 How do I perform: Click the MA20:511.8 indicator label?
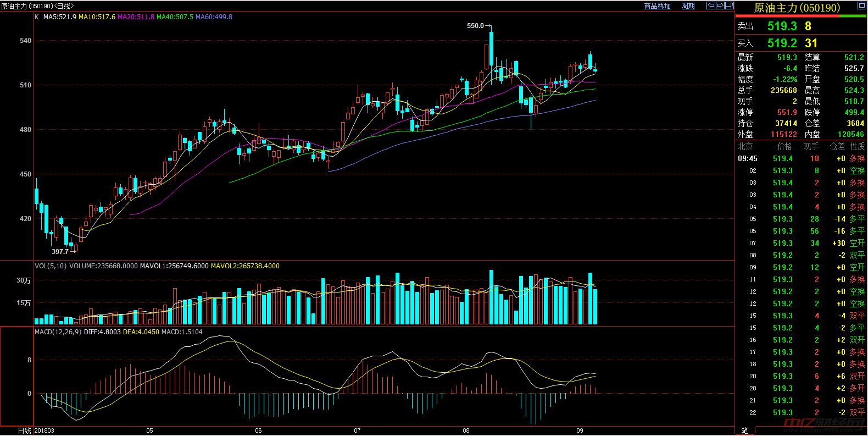[x=136, y=17]
